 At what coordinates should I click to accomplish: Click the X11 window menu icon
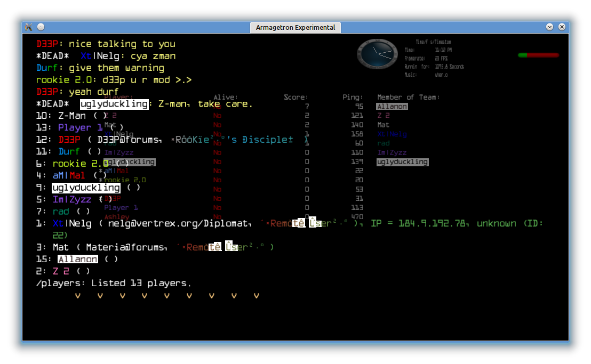tap(29, 27)
